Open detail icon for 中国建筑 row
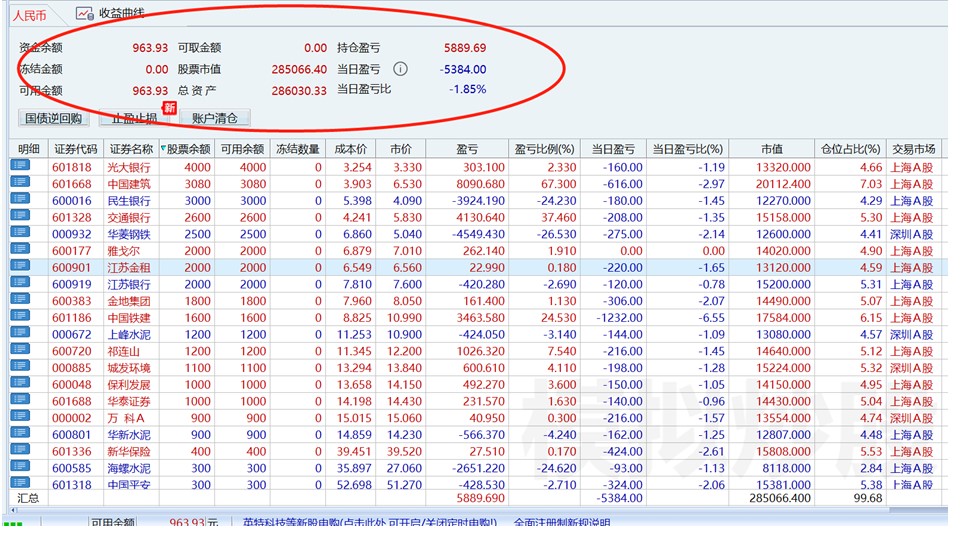The height and width of the screenshot is (540, 960). click(x=20, y=184)
